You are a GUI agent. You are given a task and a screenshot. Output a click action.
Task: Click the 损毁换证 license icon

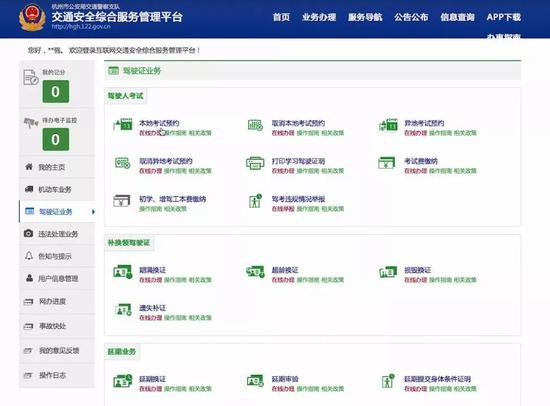(x=388, y=272)
